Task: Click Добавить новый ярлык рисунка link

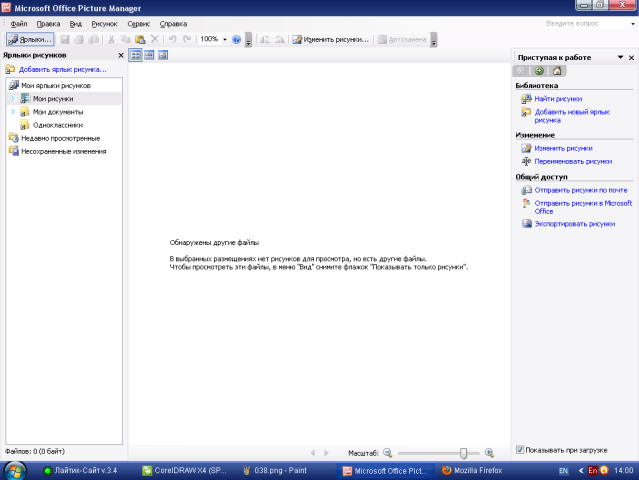Action: point(572,116)
